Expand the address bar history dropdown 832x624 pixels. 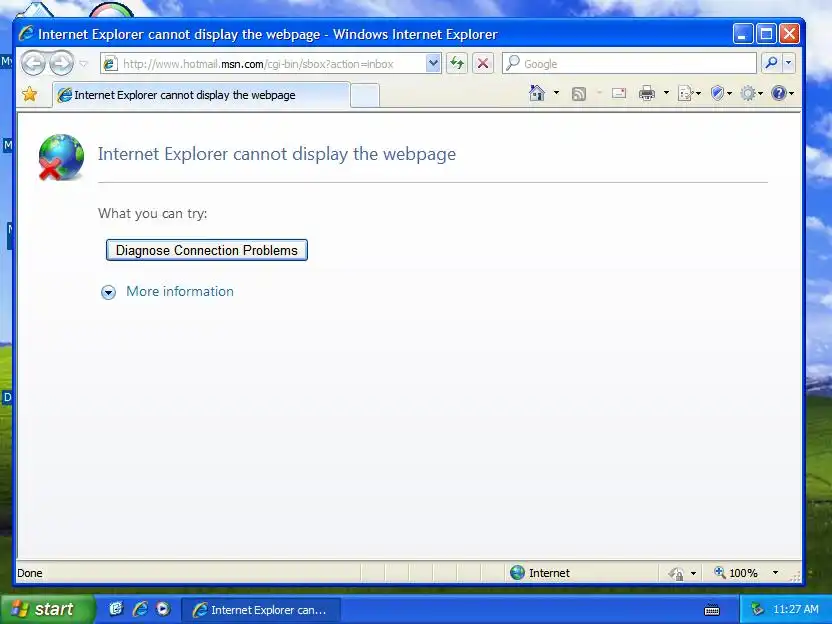tap(434, 64)
